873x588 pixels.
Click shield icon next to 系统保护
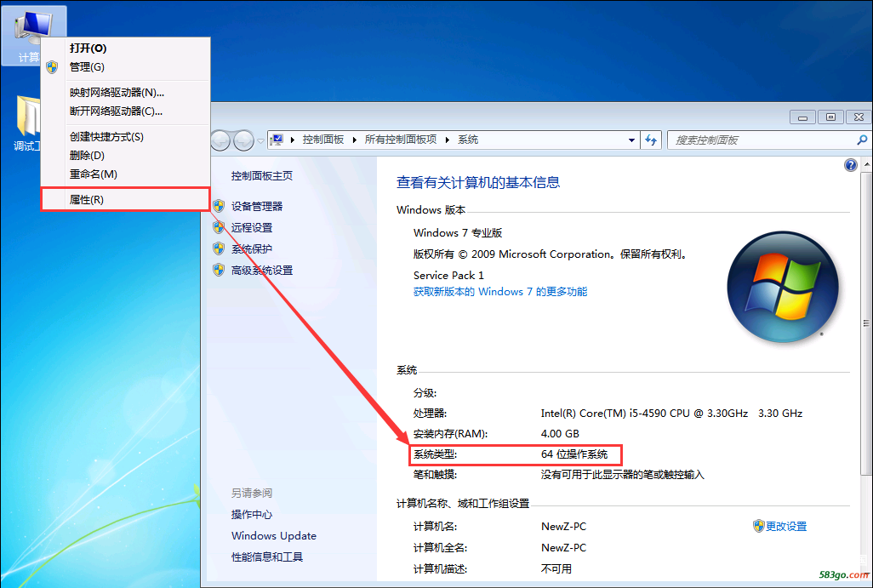[x=219, y=248]
